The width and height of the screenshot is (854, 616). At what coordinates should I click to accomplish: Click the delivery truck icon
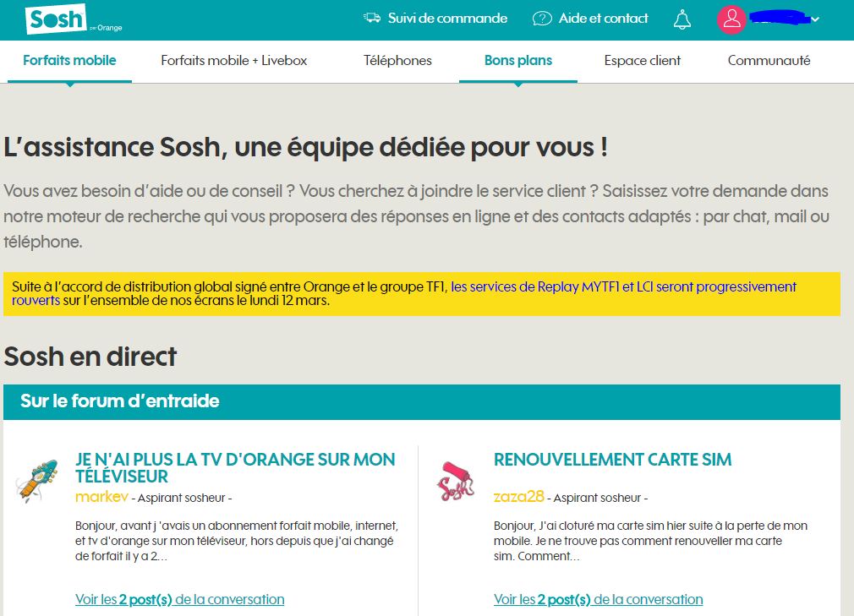372,18
